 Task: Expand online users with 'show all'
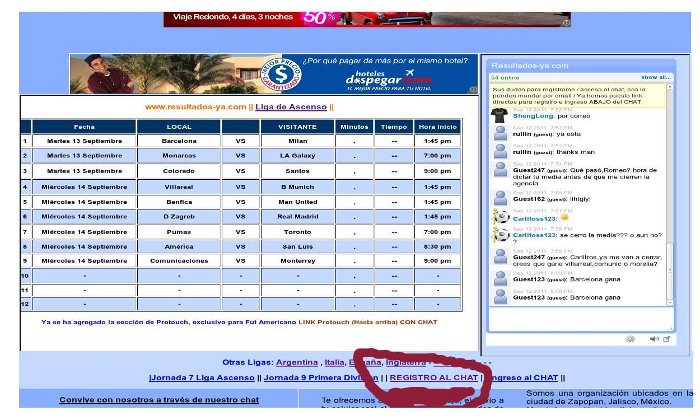(656, 77)
